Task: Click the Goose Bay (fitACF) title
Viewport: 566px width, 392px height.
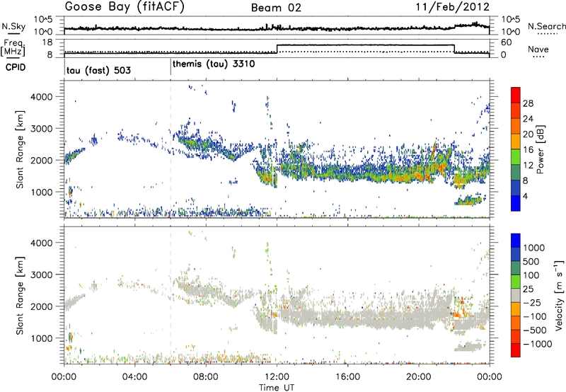Action: click(125, 6)
